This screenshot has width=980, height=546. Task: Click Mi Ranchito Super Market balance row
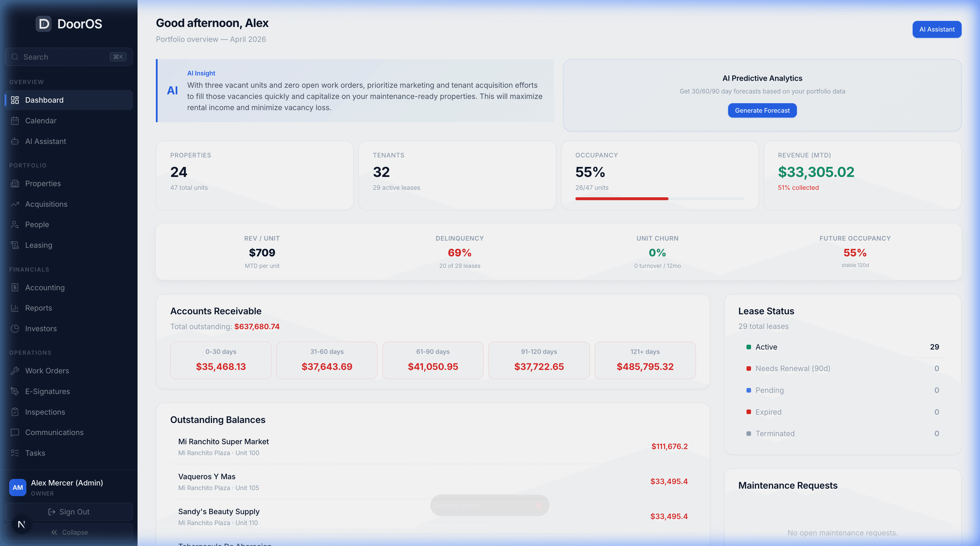(433, 446)
